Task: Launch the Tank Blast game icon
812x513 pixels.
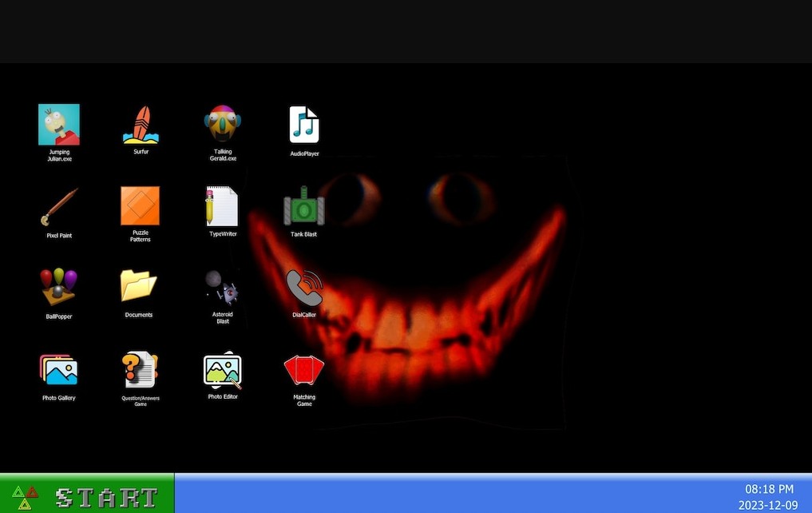Action: 304,207
